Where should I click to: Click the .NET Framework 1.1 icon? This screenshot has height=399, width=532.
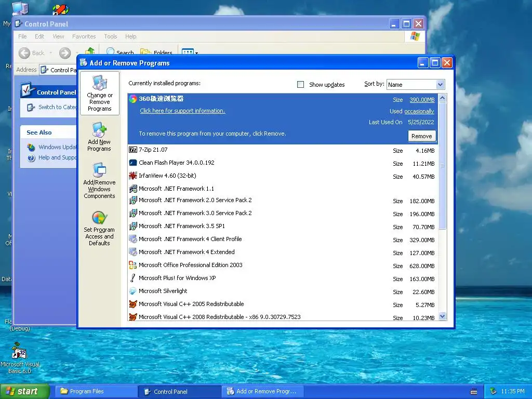point(133,189)
